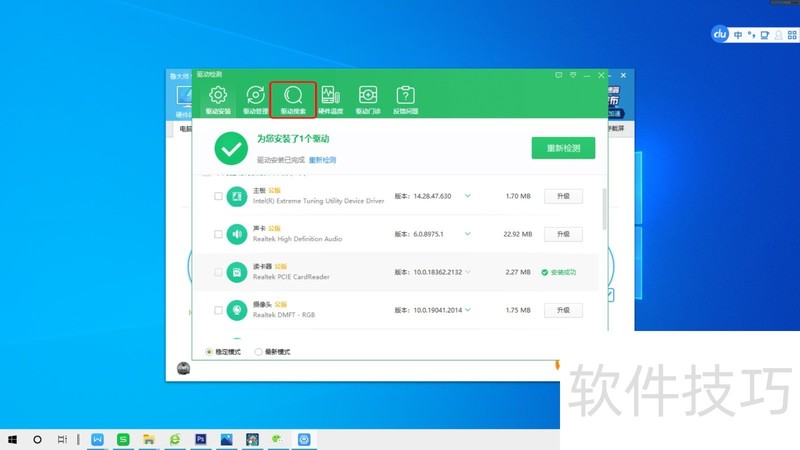Open the 驱动安装 gear tab
Screen dimensions: 800x450
pyautogui.click(x=218, y=100)
